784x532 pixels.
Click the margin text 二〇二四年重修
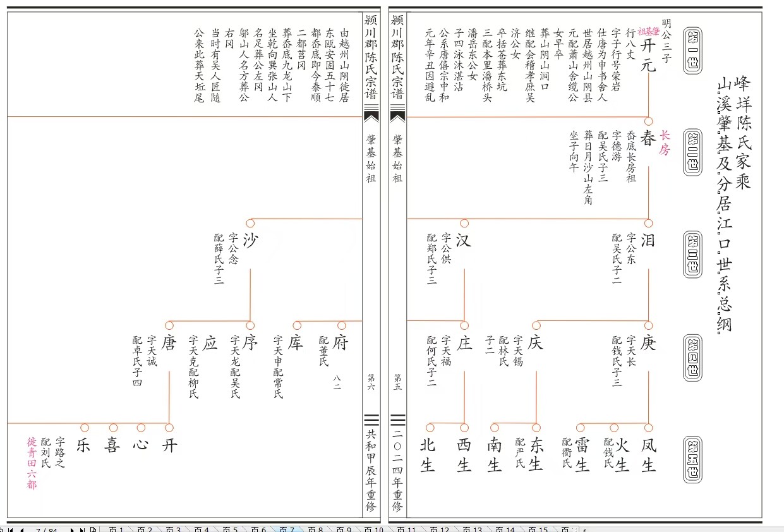pos(397,471)
